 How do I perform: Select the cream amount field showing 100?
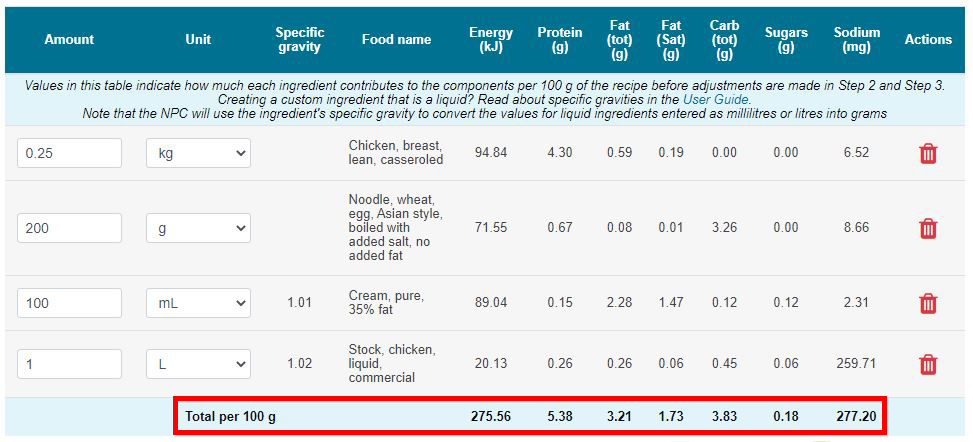coord(69,303)
